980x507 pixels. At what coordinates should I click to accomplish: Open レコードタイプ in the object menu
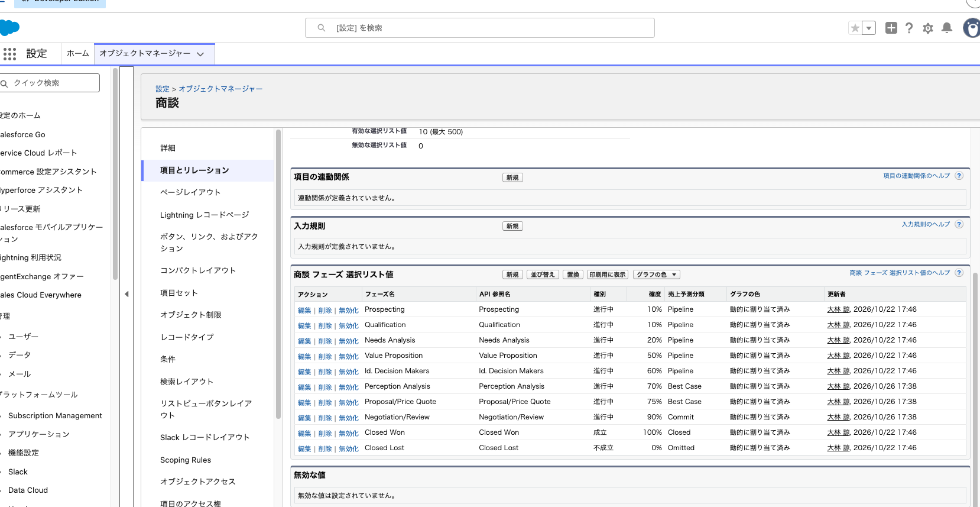(187, 337)
